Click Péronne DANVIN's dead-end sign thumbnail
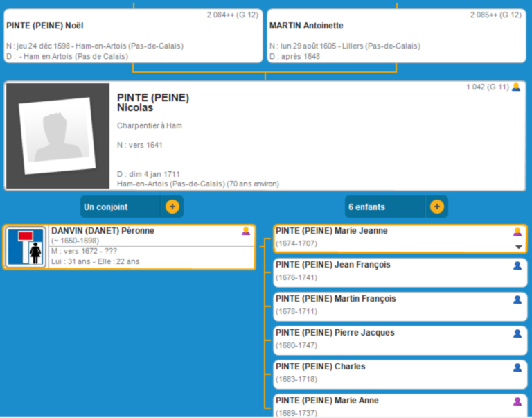This screenshot has width=532, height=418. point(26,247)
